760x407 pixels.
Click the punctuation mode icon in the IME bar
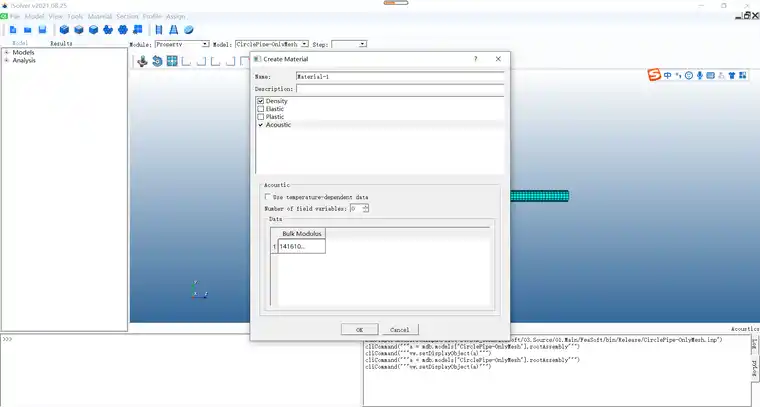[x=678, y=76]
